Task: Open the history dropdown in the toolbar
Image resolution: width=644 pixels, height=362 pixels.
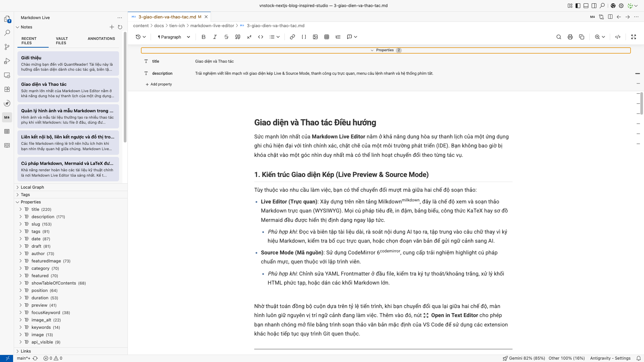Action: [x=141, y=37]
